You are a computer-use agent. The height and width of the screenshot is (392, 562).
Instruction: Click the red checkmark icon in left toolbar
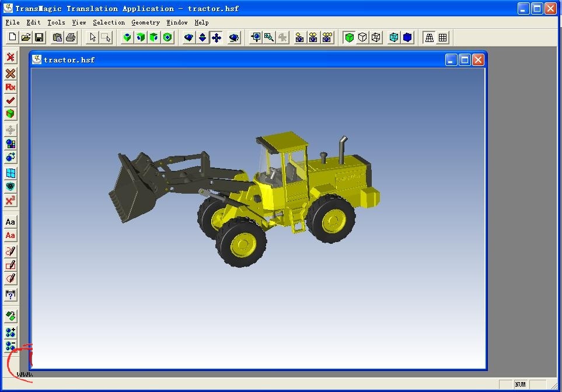click(11, 100)
